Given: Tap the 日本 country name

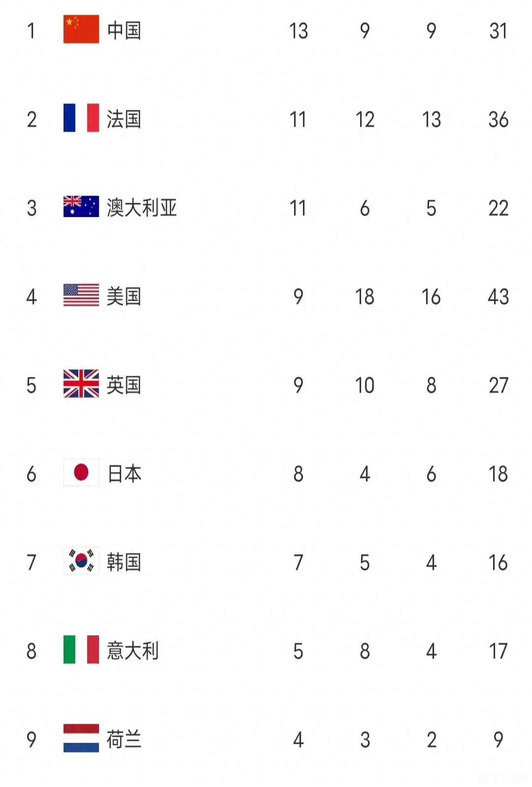Looking at the screenshot, I should pos(124,474).
